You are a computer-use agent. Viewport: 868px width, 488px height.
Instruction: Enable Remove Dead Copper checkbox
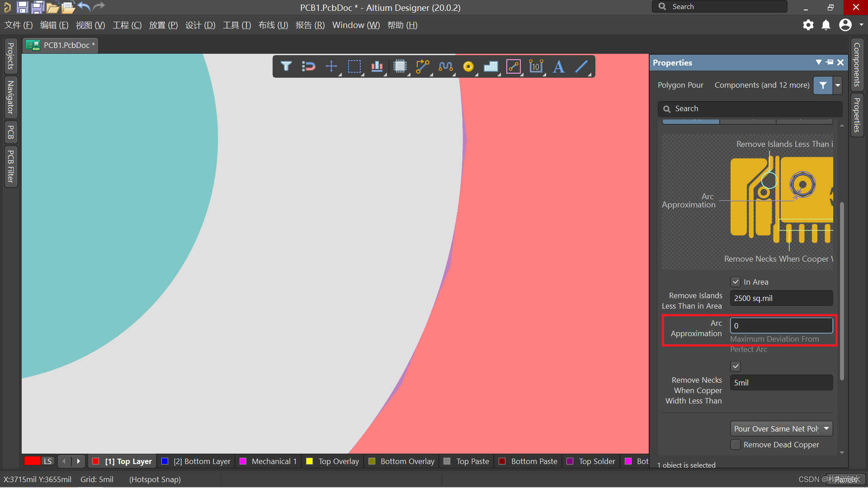pos(735,445)
